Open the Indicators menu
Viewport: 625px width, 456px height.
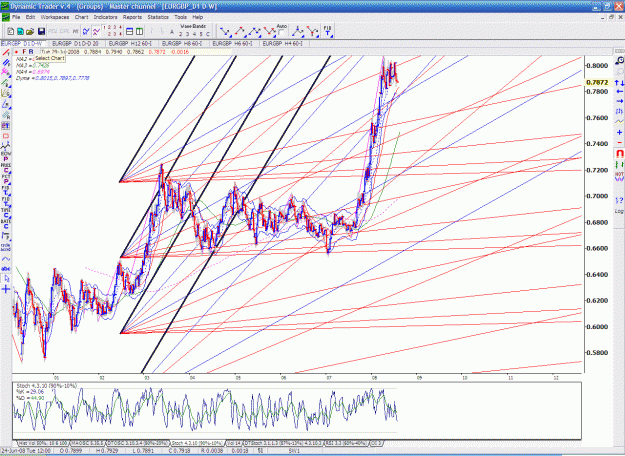pyautogui.click(x=106, y=17)
